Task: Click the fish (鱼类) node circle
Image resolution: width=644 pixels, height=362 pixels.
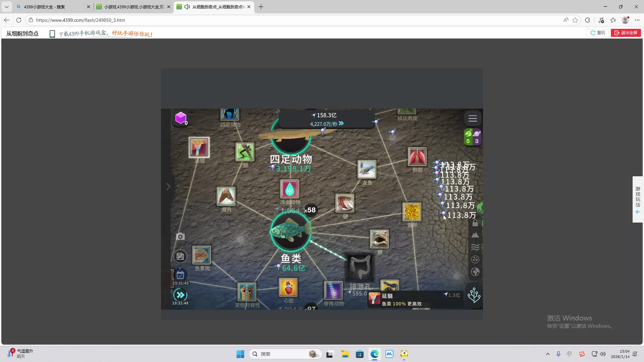Action: pyautogui.click(x=290, y=231)
